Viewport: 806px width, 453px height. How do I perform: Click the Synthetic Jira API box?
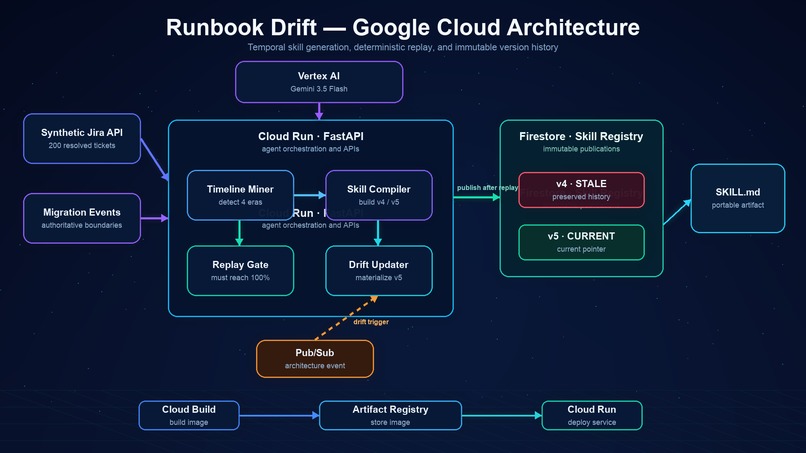(x=82, y=139)
